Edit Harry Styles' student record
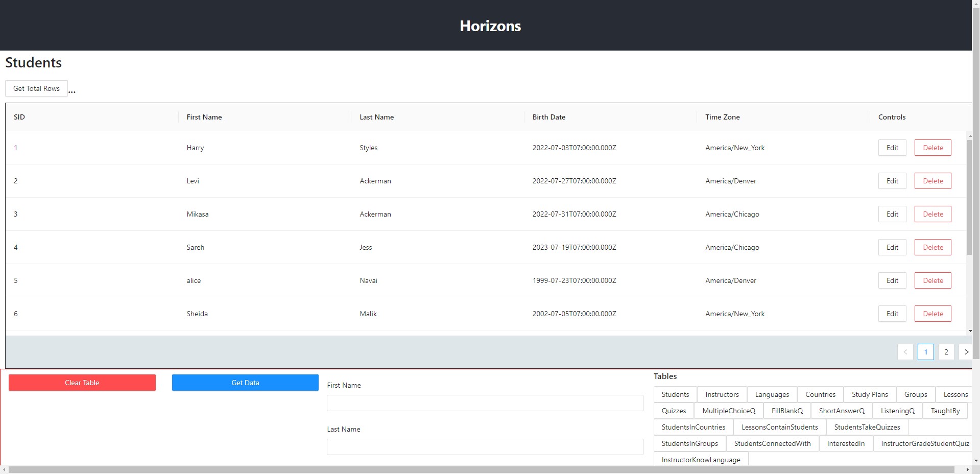This screenshot has height=474, width=980. 892,148
